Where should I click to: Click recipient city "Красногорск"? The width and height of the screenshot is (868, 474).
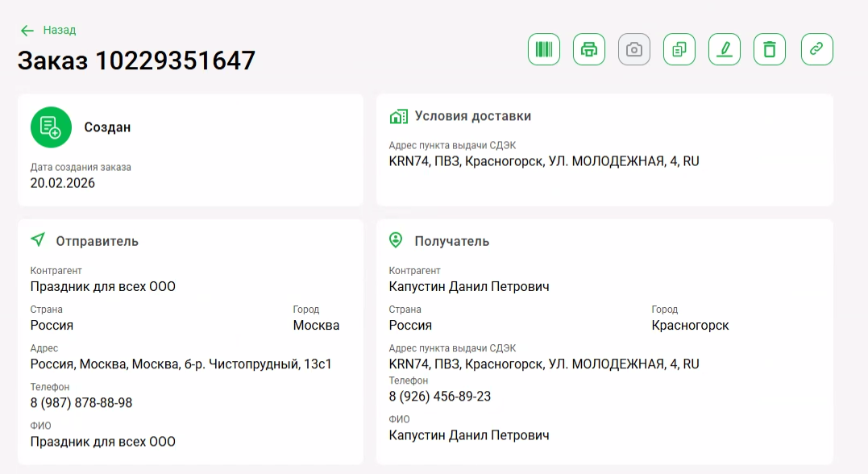click(x=690, y=326)
